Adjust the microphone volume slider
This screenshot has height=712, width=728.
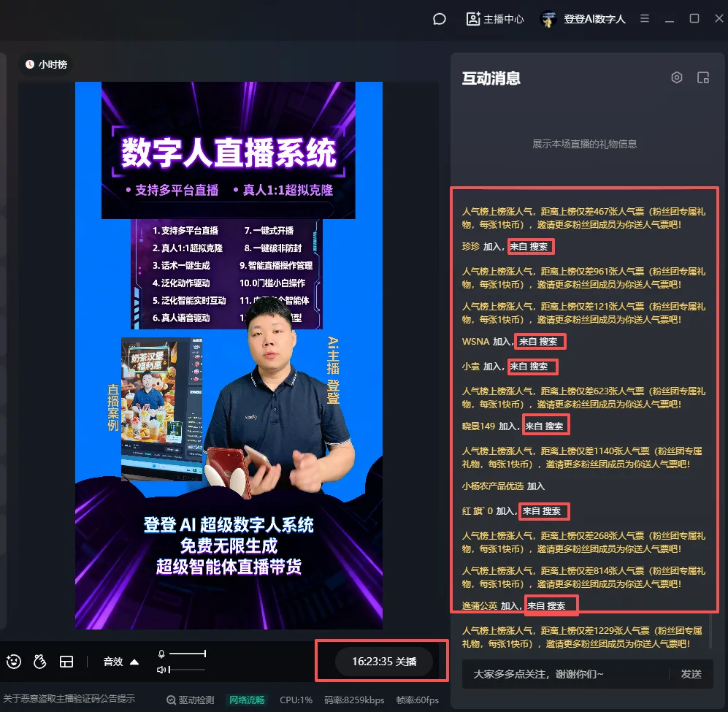[x=188, y=654]
